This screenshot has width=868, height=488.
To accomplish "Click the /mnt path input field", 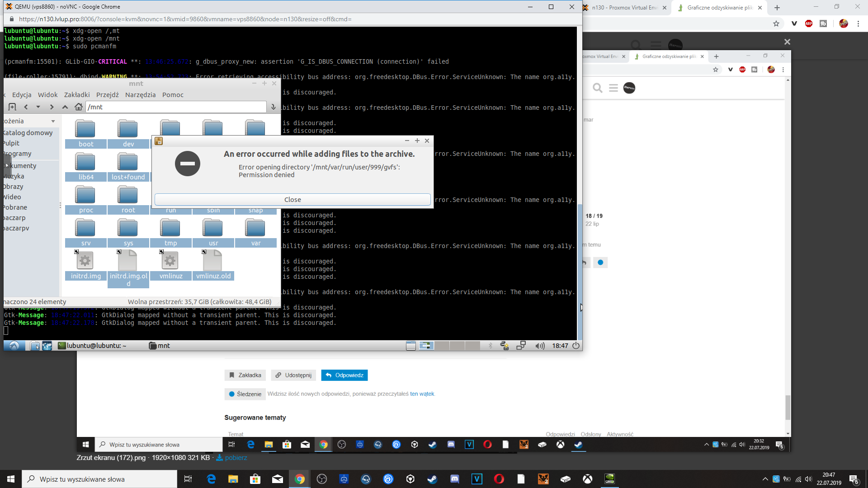I will pos(175,107).
